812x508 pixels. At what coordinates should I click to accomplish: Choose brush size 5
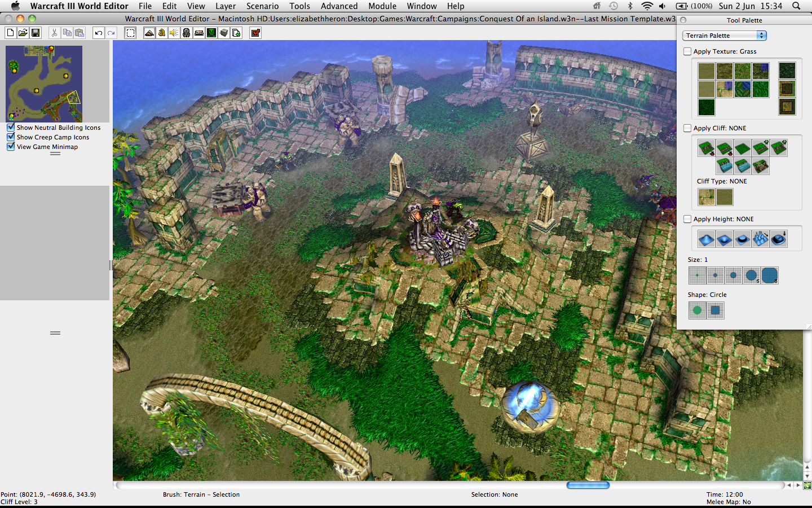(x=752, y=275)
